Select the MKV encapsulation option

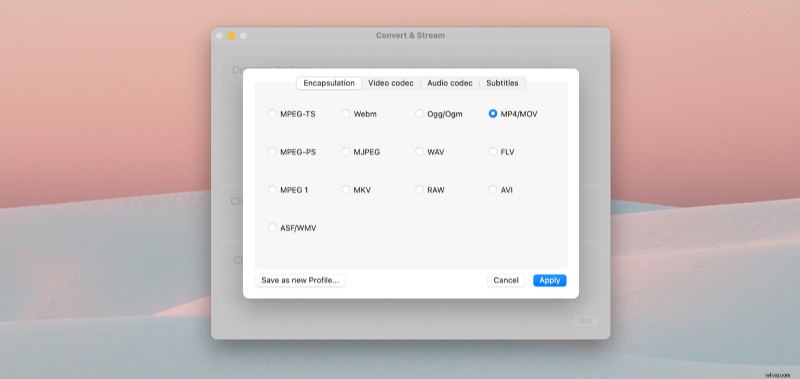[x=346, y=190]
